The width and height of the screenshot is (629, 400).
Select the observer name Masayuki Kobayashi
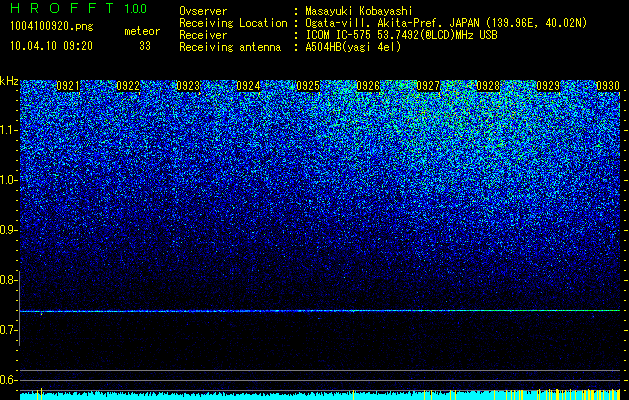tap(359, 11)
